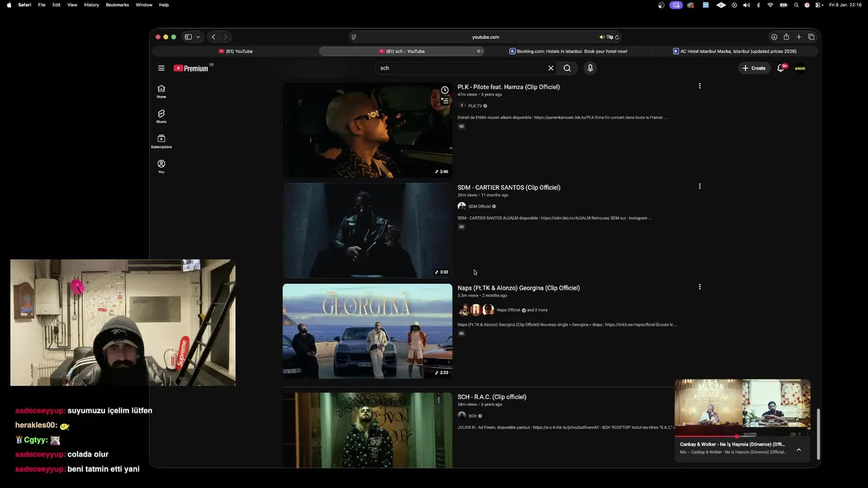Image resolution: width=868 pixels, height=488 pixels.
Task: Open the File menu
Action: pyautogui.click(x=41, y=5)
